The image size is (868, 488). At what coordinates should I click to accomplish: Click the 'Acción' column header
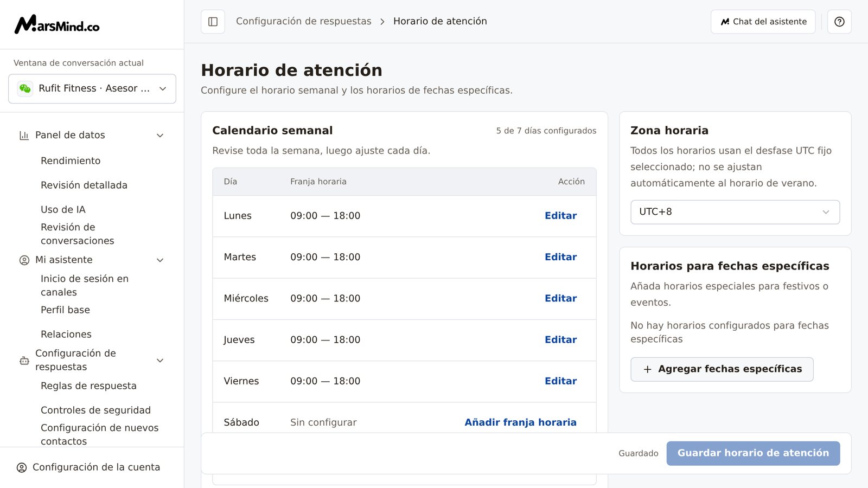571,182
